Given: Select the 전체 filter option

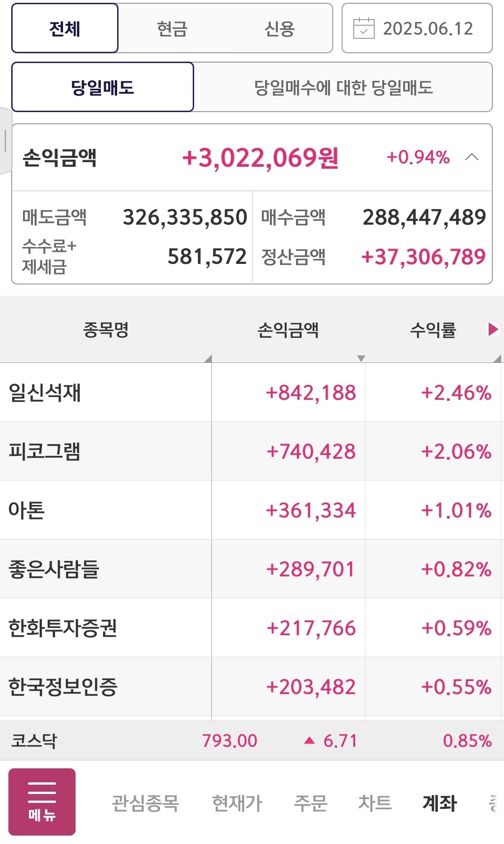Looking at the screenshot, I should click(65, 28).
